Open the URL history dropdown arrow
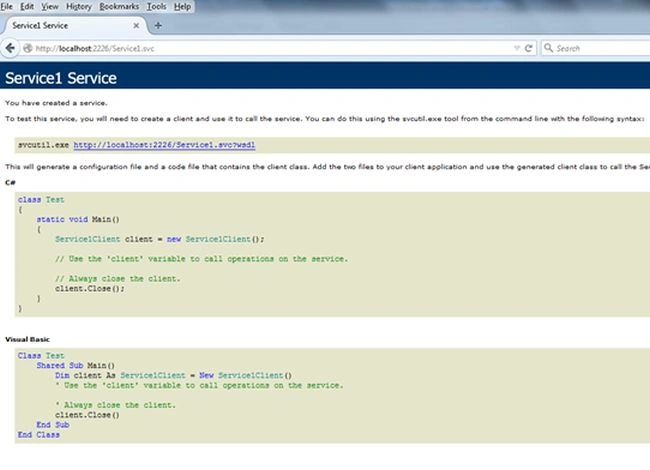 [517, 48]
